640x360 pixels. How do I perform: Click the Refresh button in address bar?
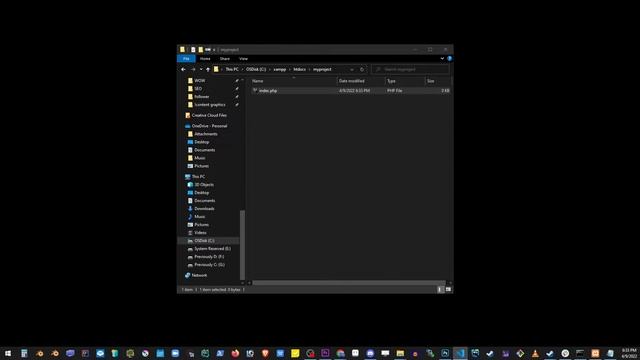(x=362, y=69)
